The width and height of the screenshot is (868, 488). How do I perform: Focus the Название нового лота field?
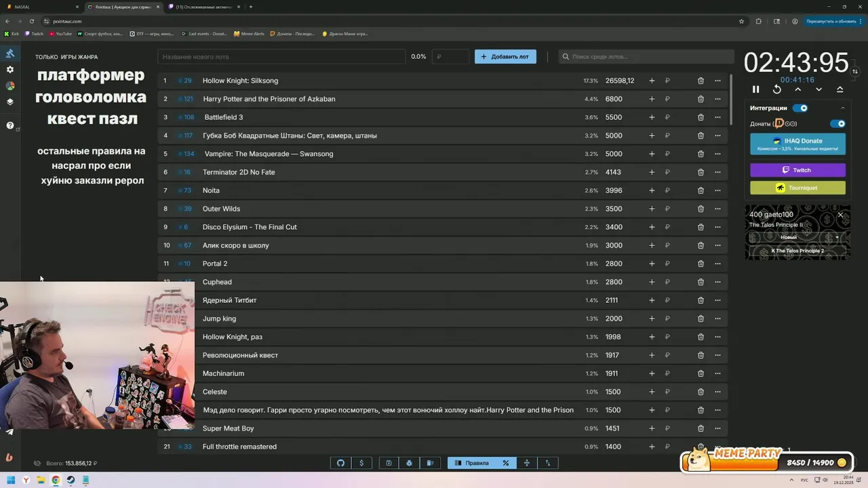point(281,57)
